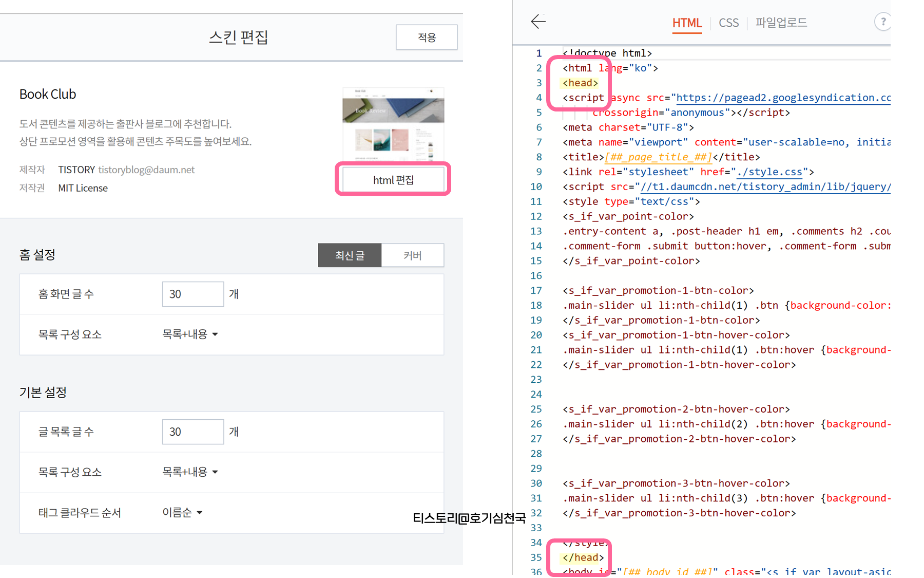Click the jquery daumcdn URL on line 10
Viewport: 924px width, 578px height.
(x=765, y=187)
